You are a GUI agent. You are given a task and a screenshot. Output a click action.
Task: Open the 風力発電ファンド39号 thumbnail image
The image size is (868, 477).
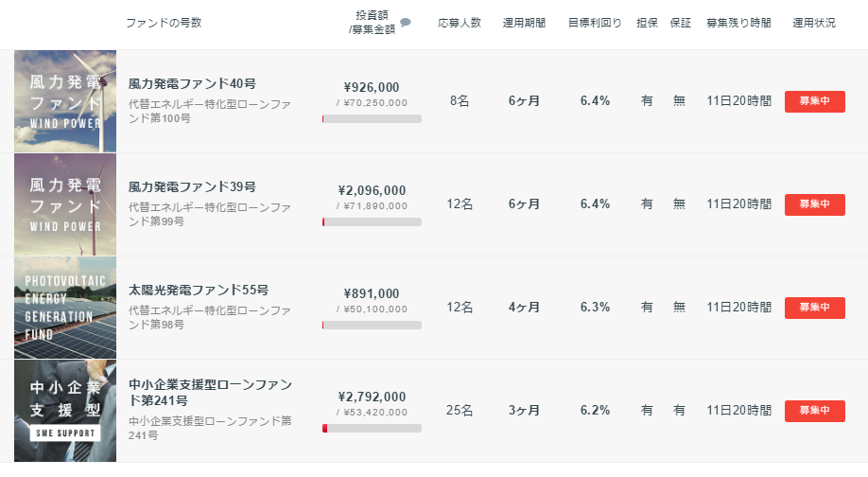(65, 204)
